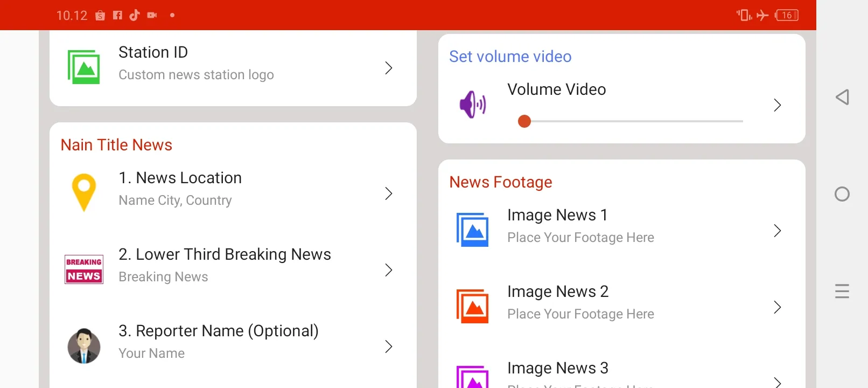Screen dimensions: 868x388
Task: Tap the yellow News Location pin icon
Action: (x=84, y=192)
